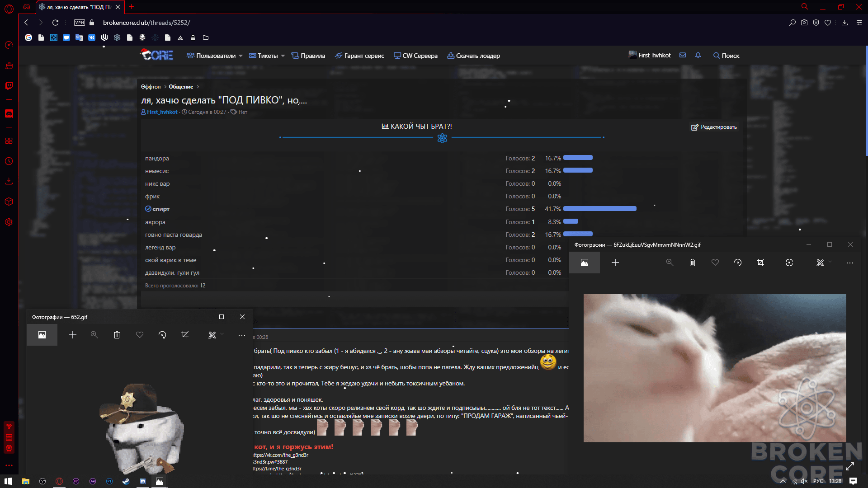
Task: Open the GX Control speedometer icon in sidebar
Action: pos(9,45)
